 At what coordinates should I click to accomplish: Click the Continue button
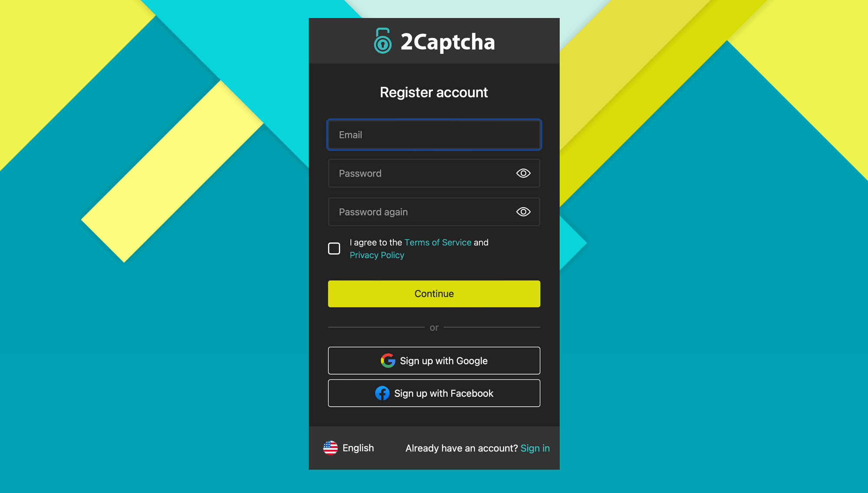click(x=434, y=294)
